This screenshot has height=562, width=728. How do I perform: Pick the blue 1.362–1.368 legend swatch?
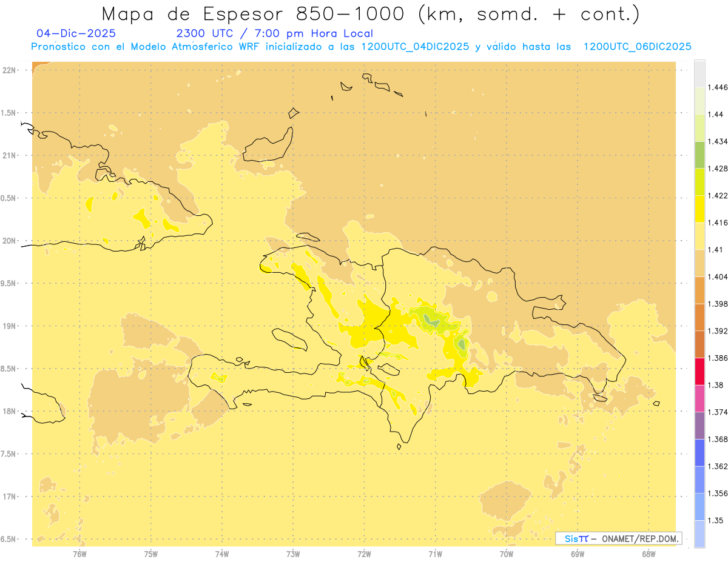699,452
